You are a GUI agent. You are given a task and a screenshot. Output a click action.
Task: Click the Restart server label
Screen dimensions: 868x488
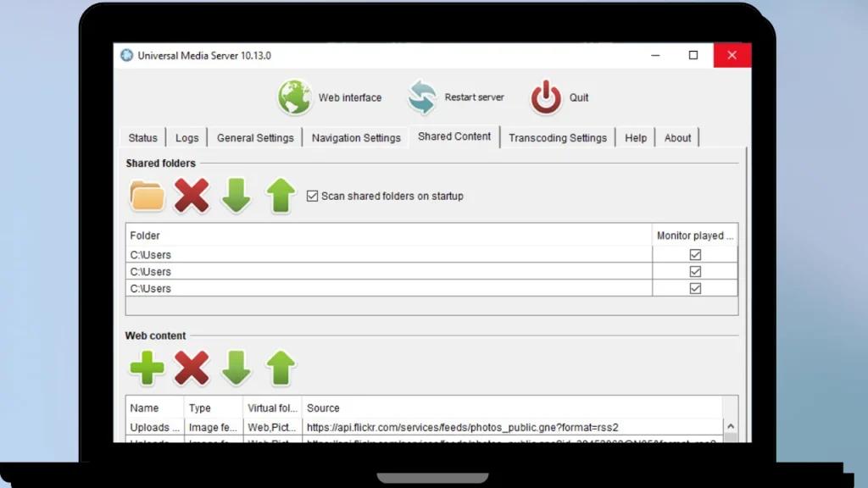point(475,97)
